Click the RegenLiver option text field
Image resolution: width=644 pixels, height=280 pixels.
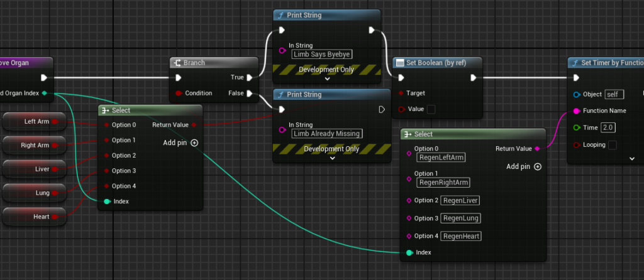[x=460, y=200]
